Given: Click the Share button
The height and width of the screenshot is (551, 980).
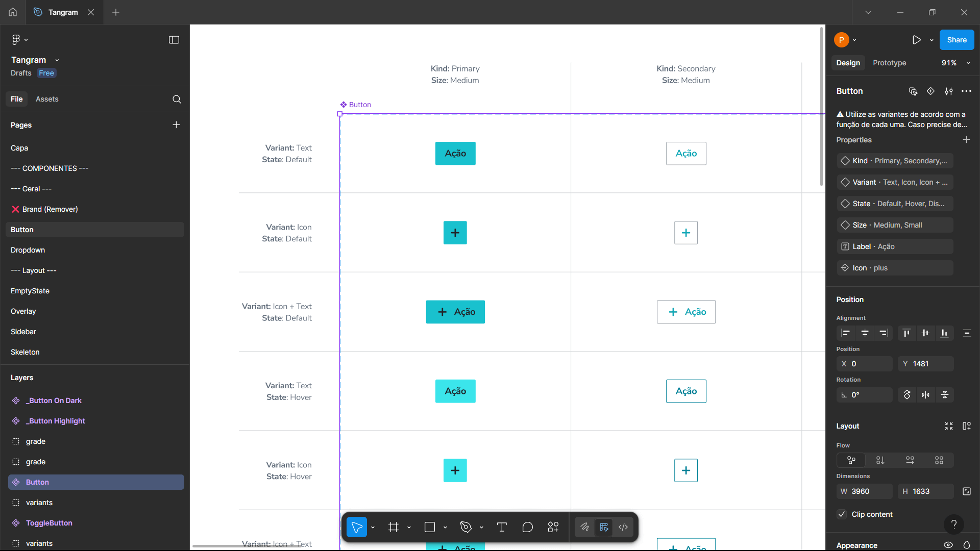Looking at the screenshot, I should pos(957,40).
